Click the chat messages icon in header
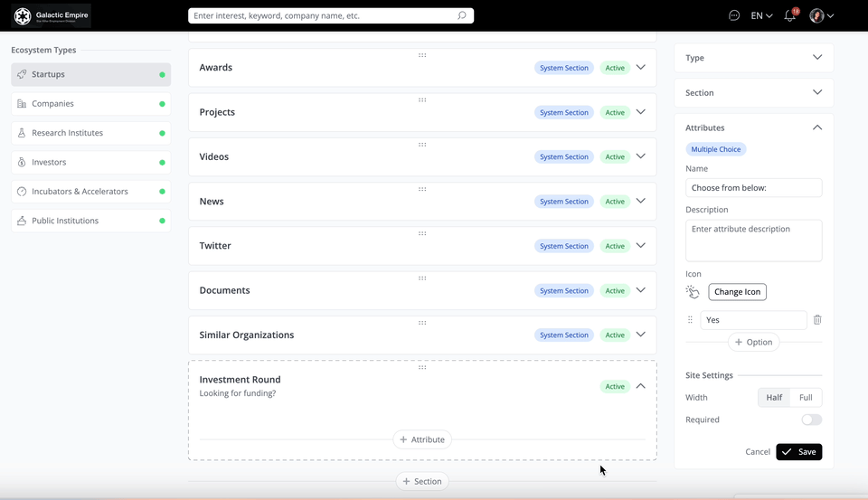Screen dimensions: 868x500 coord(734,15)
